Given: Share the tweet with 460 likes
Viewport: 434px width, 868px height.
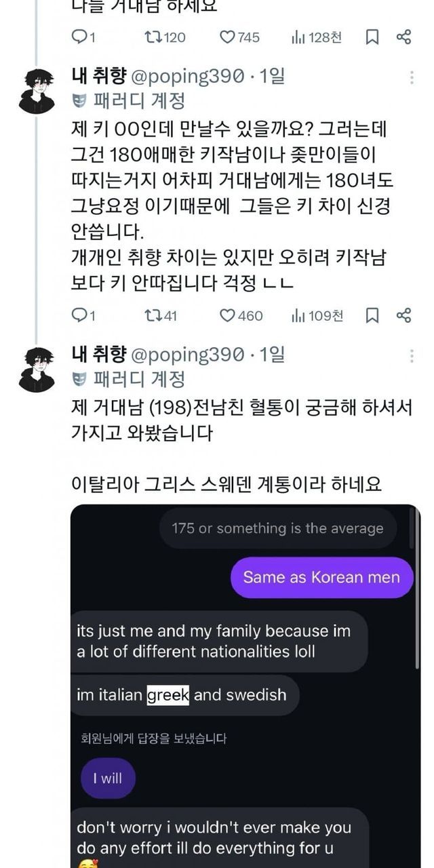Looking at the screenshot, I should click(x=403, y=315).
